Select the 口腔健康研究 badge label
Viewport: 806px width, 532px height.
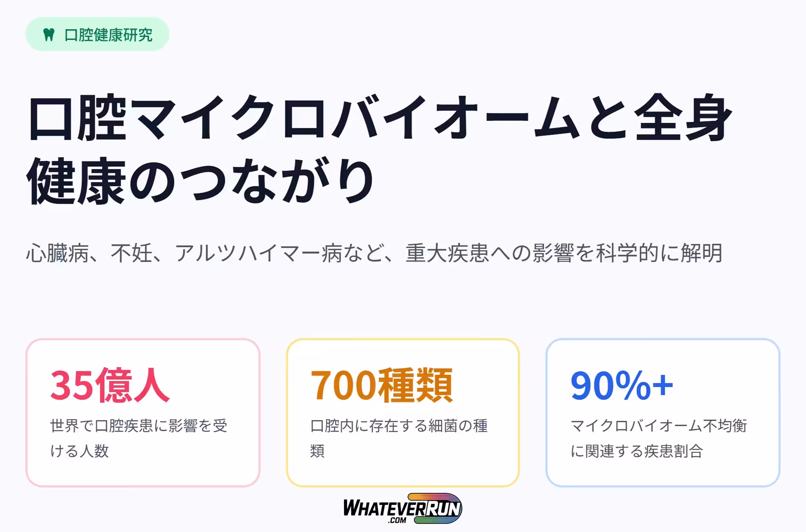(x=108, y=35)
